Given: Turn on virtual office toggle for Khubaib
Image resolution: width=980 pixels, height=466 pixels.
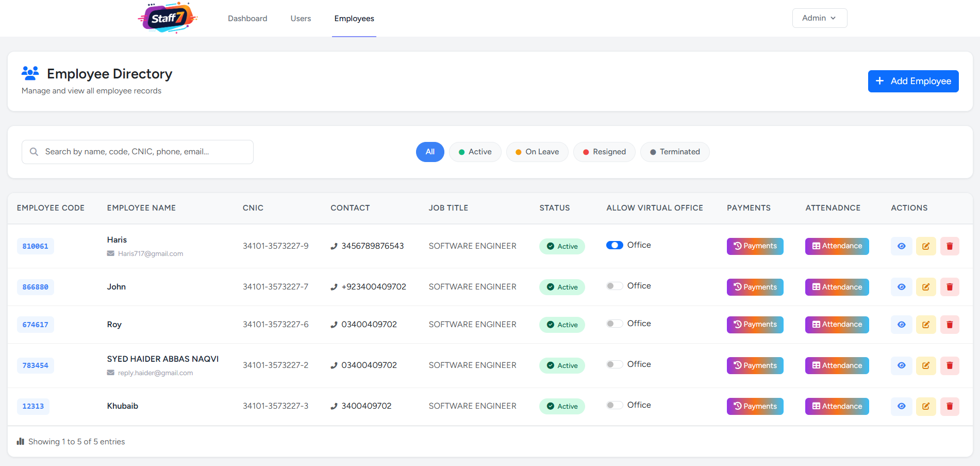Looking at the screenshot, I should click(614, 405).
